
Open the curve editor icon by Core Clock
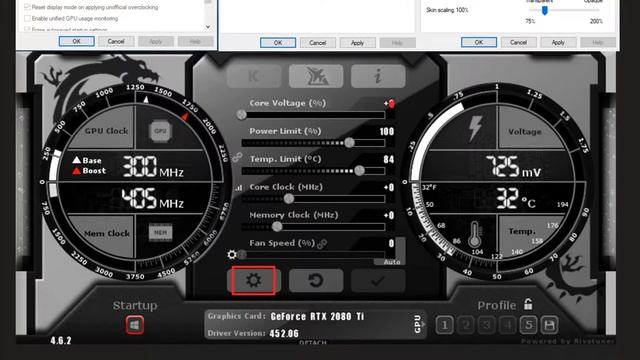238,188
